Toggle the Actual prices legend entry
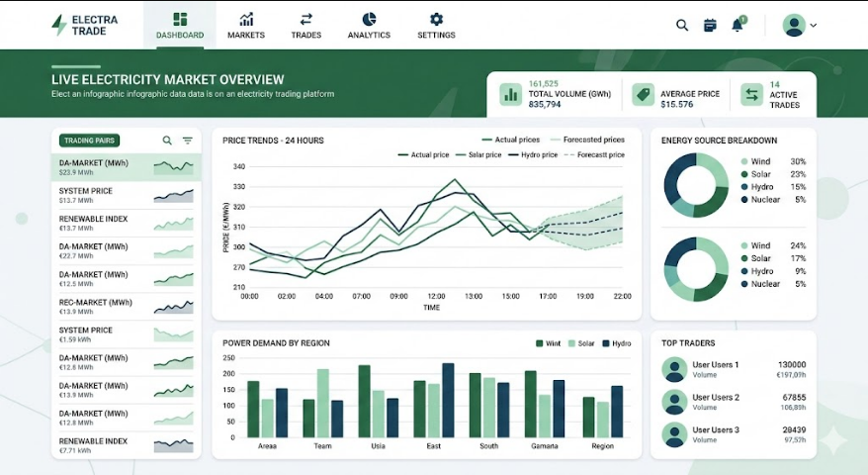868x475 pixels. click(x=510, y=140)
